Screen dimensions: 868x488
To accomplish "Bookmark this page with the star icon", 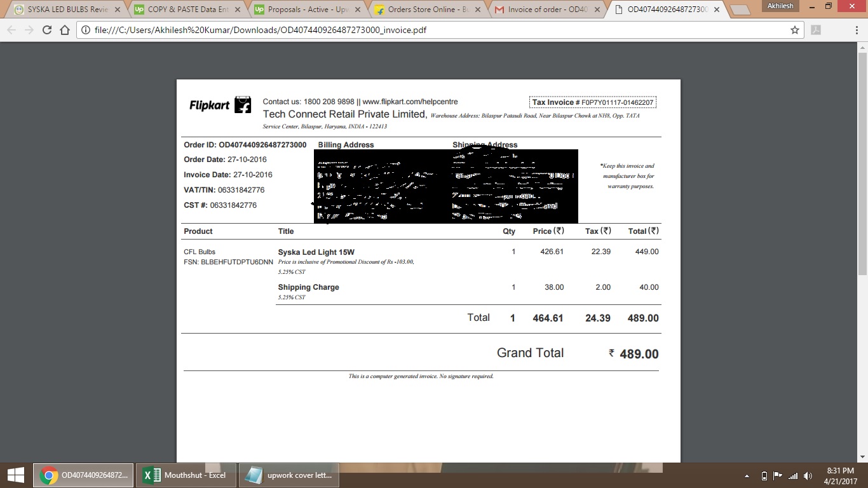I will [794, 30].
